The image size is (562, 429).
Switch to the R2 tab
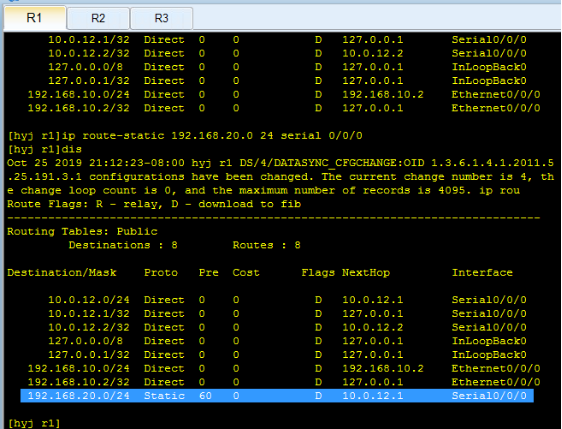[98, 18]
